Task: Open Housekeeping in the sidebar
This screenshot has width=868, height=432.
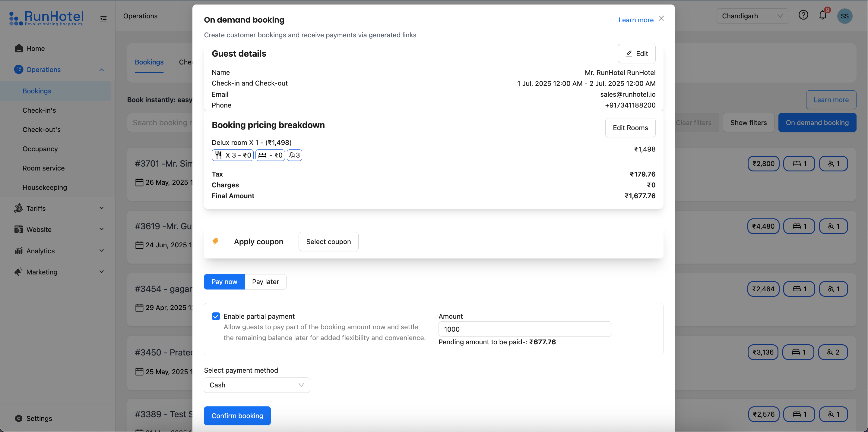Action: pyautogui.click(x=55, y=187)
